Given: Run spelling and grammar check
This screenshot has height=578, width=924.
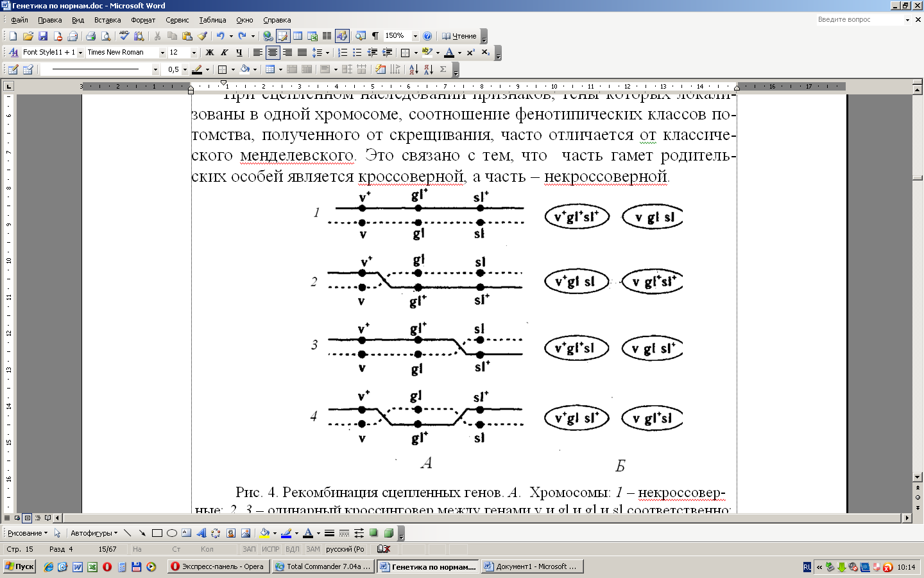Looking at the screenshot, I should pos(124,36).
